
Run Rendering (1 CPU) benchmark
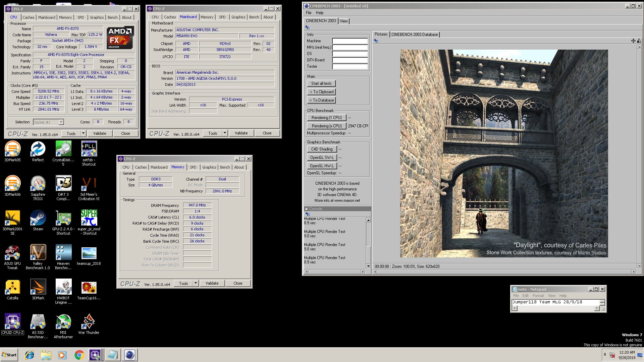[327, 118]
